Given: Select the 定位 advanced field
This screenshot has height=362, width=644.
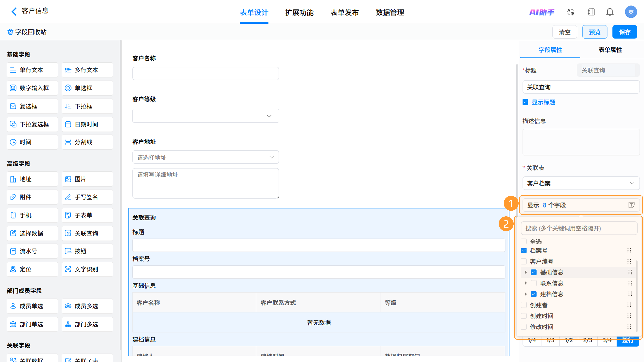Looking at the screenshot, I should click(x=32, y=269).
